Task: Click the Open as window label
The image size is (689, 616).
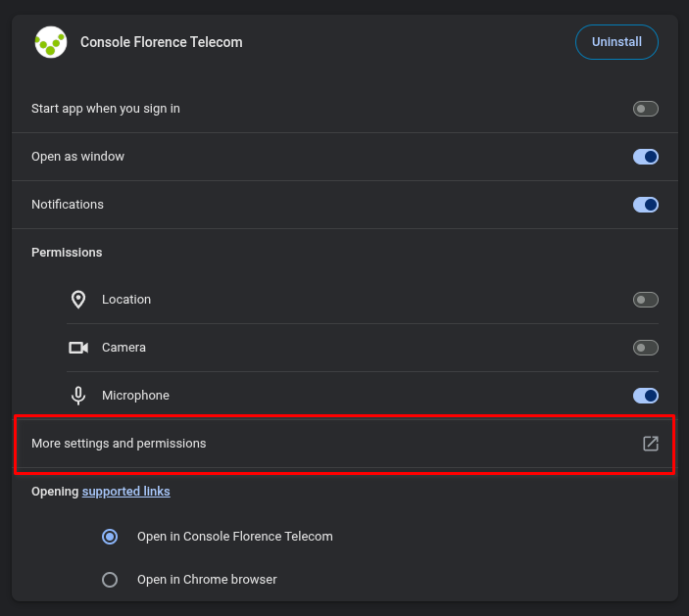Action: (77, 157)
